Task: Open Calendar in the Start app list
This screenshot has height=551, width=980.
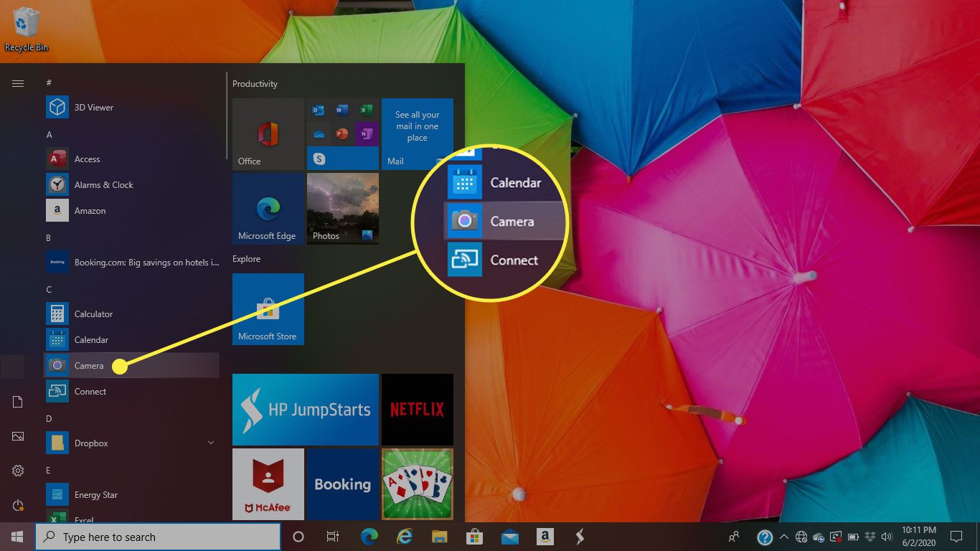Action: pos(132,340)
